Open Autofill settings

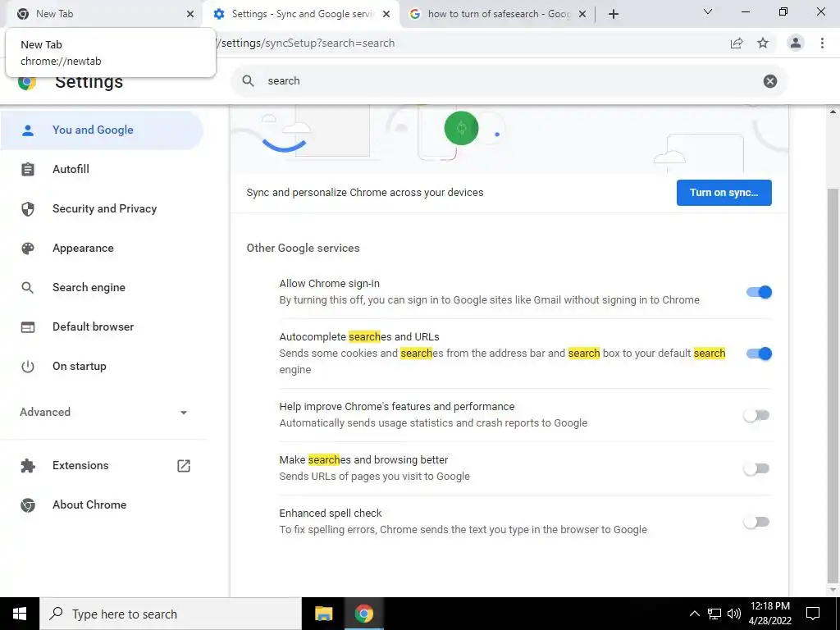(x=102, y=169)
